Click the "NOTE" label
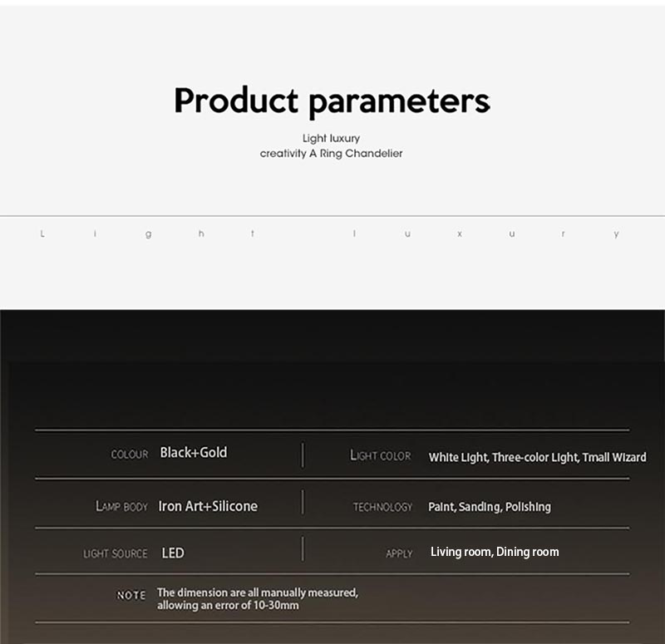Image resolution: width=665 pixels, height=644 pixels. [x=131, y=595]
